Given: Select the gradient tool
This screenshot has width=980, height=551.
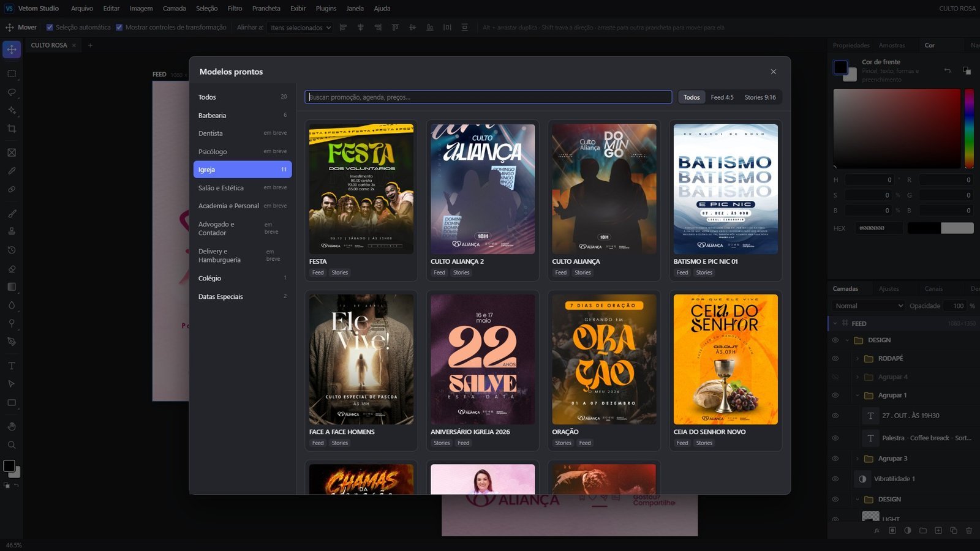Looking at the screenshot, I should [x=12, y=287].
